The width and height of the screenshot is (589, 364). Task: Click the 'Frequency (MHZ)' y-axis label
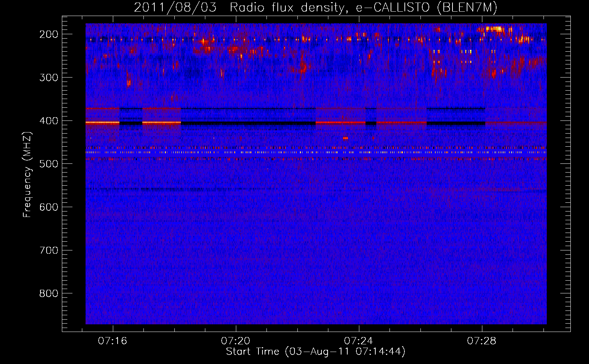[27, 175]
